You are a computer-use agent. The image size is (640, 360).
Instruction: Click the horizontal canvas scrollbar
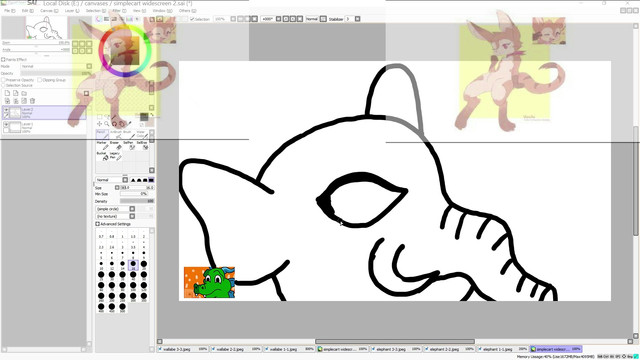(395, 342)
